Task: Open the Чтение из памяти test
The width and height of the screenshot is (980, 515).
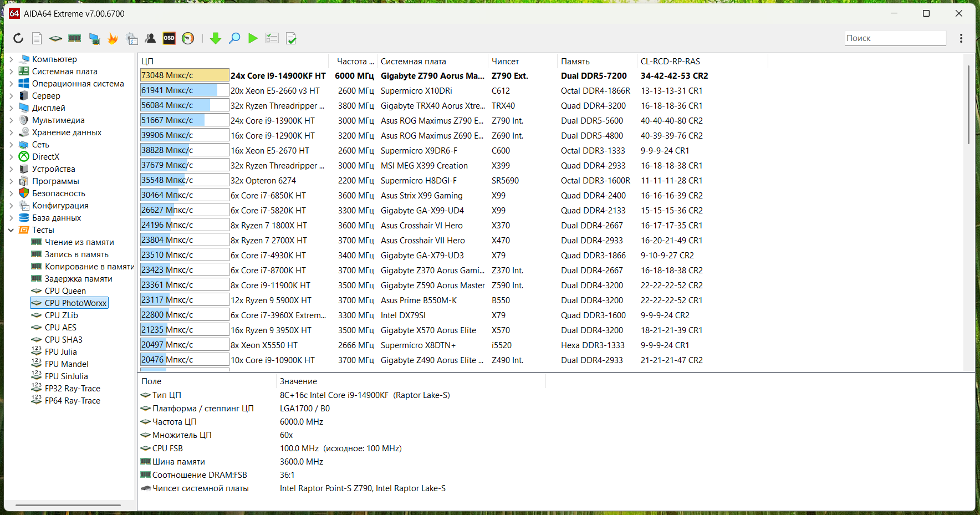Action: point(79,242)
